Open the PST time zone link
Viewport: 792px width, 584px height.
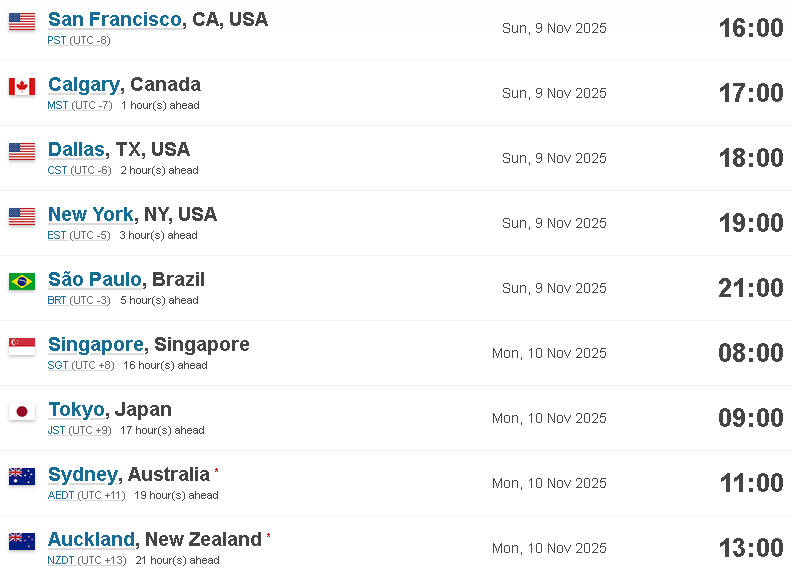(57, 40)
